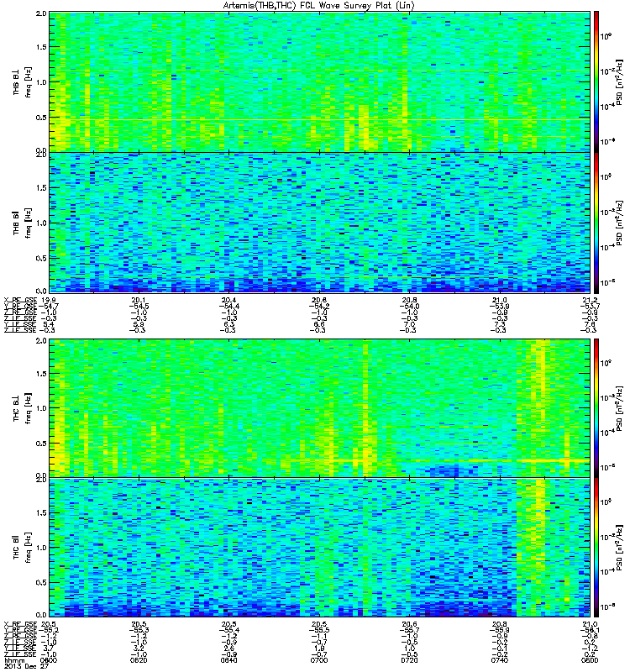This screenshot has height=672, width=630.
Task: Click the 0700 time label
Action: [x=319, y=660]
